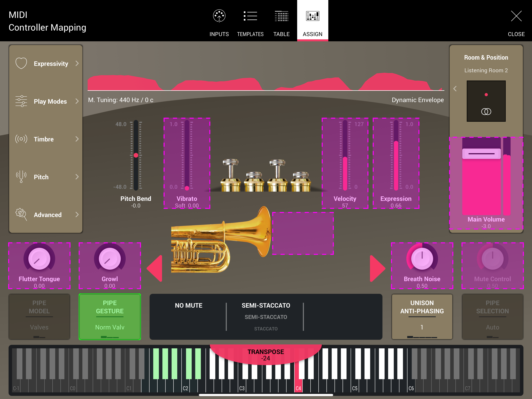This screenshot has width=532, height=399.
Task: Assign MIDI to the Main Volume fader
Action: (486, 183)
